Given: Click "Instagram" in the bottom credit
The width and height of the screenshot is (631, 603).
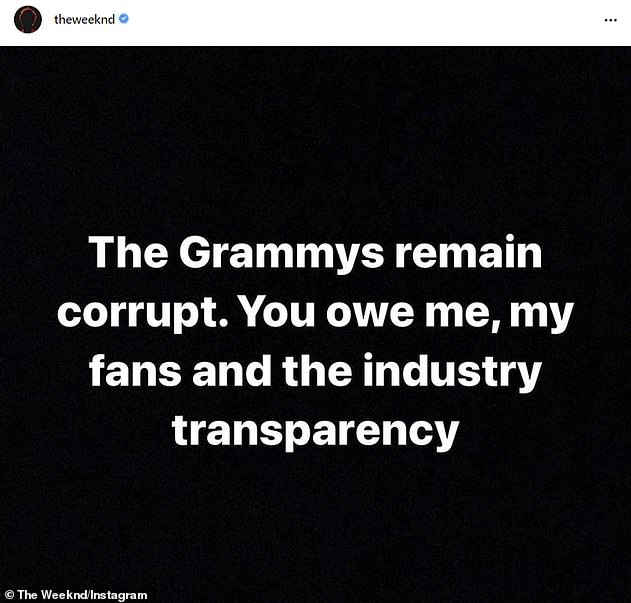Looking at the screenshot, I should pos(118,595).
